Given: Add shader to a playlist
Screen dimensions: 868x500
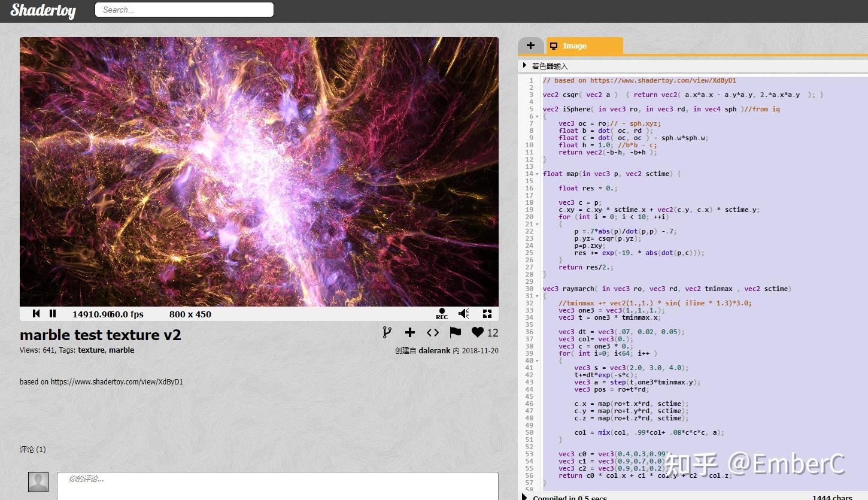Looking at the screenshot, I should pyautogui.click(x=411, y=332).
